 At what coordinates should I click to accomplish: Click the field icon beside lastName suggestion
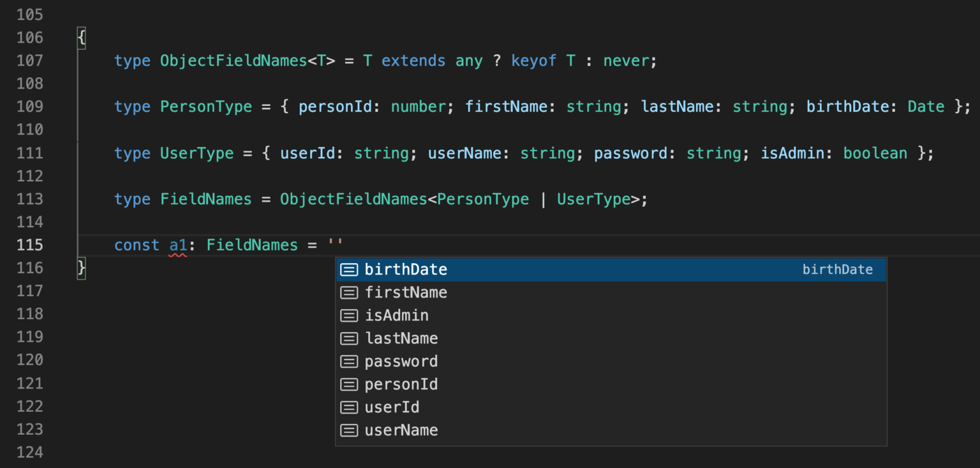coord(349,338)
